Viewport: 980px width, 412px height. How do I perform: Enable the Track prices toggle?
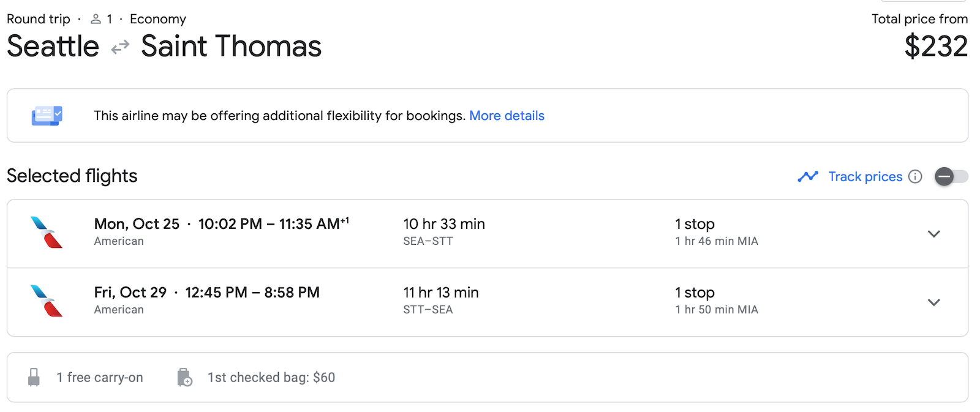(951, 176)
